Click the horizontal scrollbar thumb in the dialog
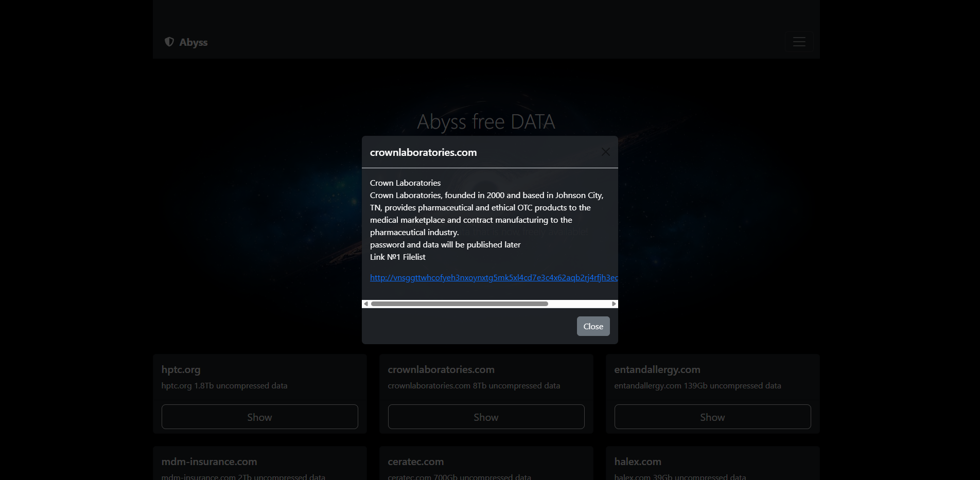Screen dimensions: 980x480 tap(459, 304)
